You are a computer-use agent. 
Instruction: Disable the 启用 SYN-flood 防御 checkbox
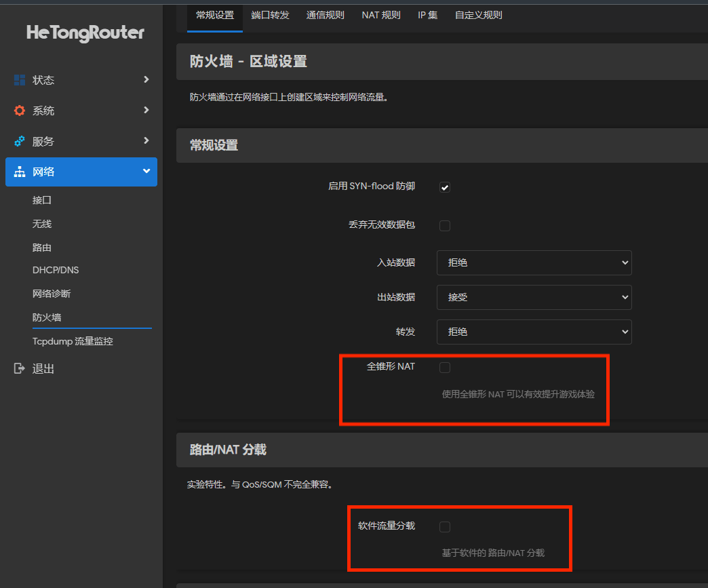click(444, 186)
